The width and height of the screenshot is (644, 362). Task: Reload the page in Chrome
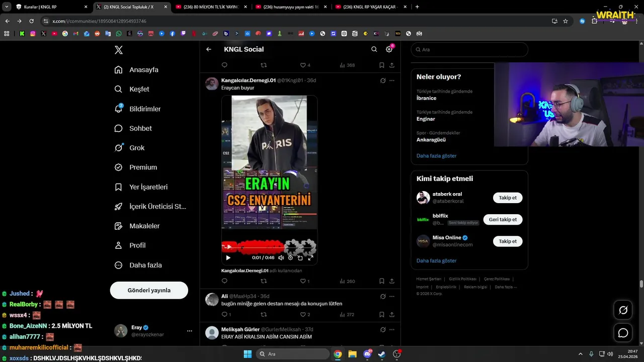click(x=31, y=21)
